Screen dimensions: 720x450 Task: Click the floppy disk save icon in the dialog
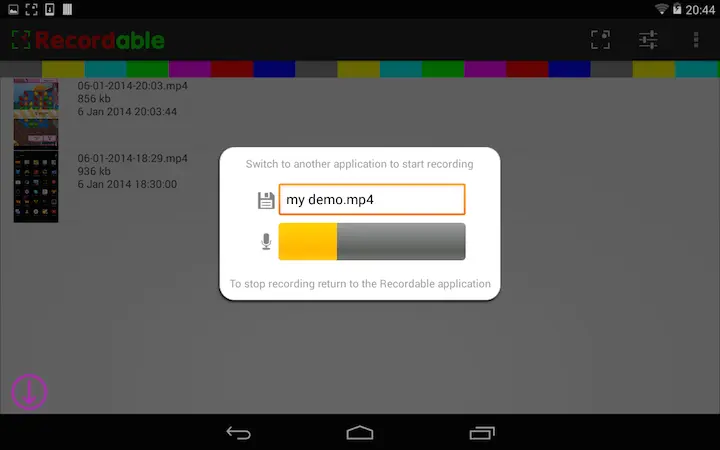266,201
